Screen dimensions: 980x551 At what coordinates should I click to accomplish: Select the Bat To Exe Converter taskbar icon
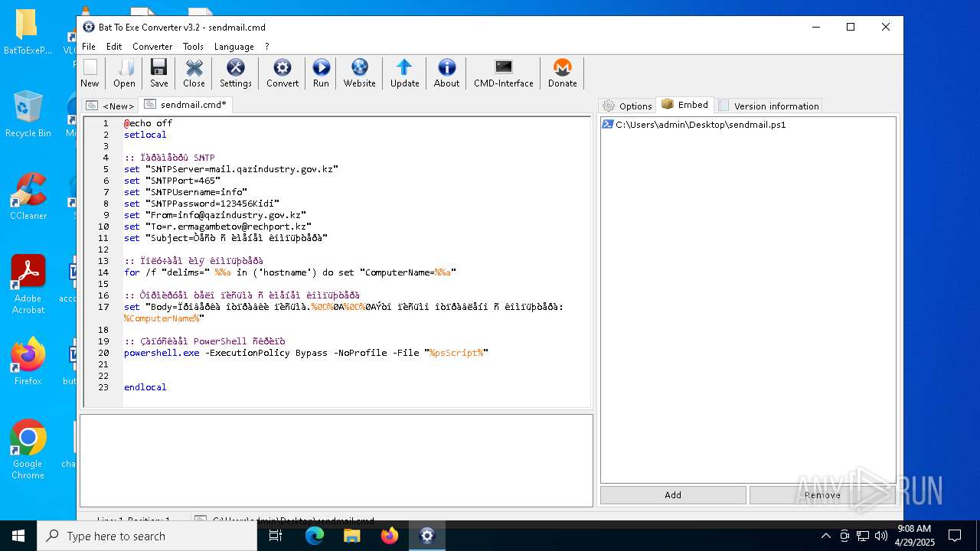click(x=427, y=536)
